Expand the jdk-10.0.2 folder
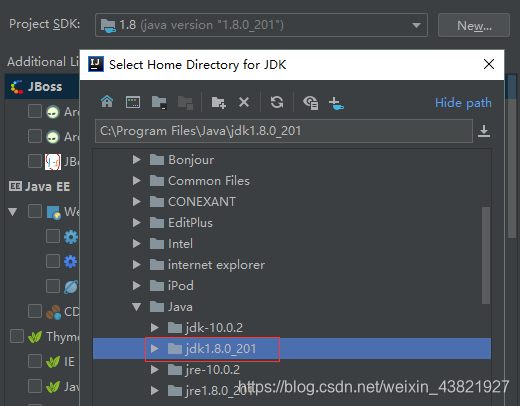520x406 pixels. pos(154,328)
